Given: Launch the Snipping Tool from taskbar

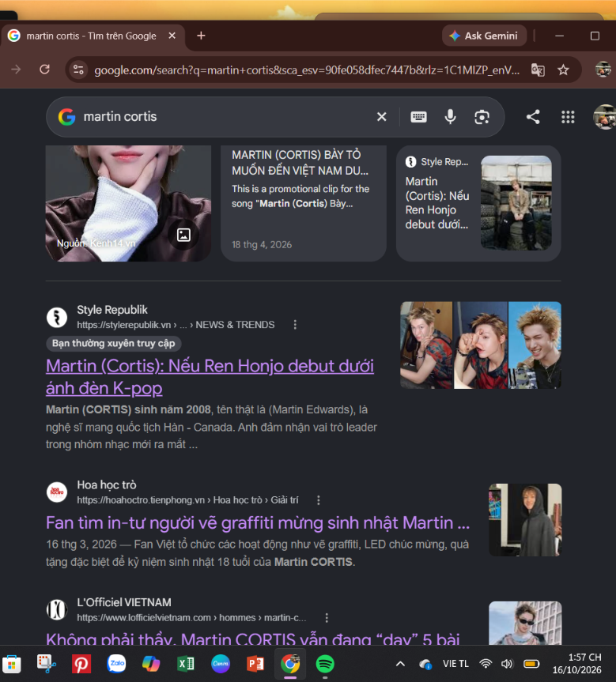Looking at the screenshot, I should click(46, 664).
